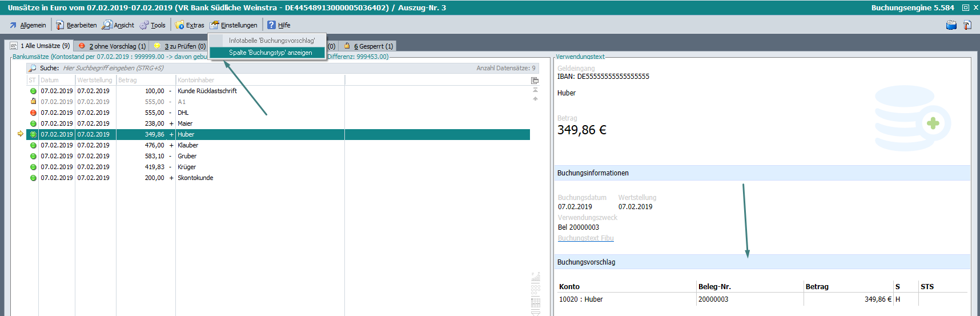Screen dimensions: 980x316
Task: Click the '10020 : Huber' booking proposal row
Action: tap(581, 299)
